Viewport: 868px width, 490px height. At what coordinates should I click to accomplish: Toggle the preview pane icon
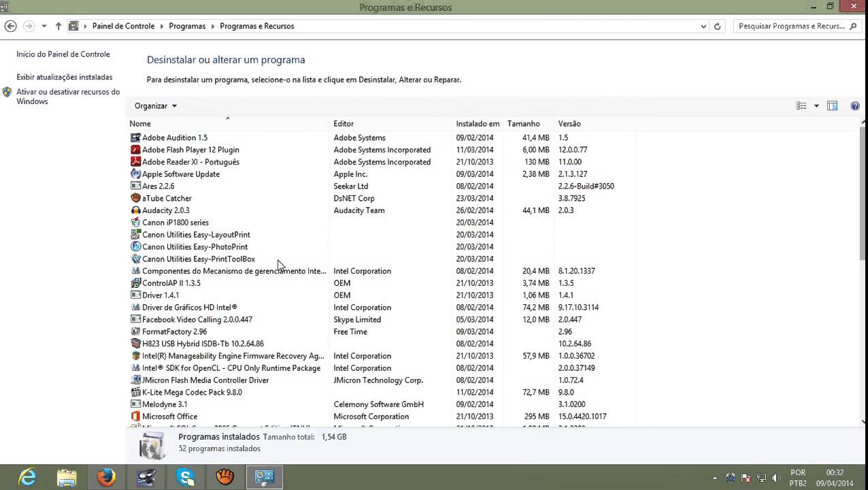pos(832,105)
